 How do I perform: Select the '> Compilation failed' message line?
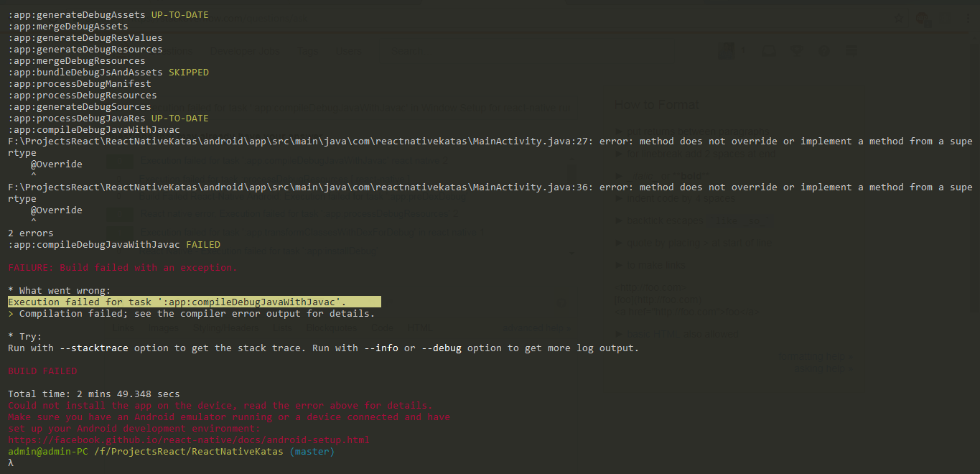[x=192, y=314]
